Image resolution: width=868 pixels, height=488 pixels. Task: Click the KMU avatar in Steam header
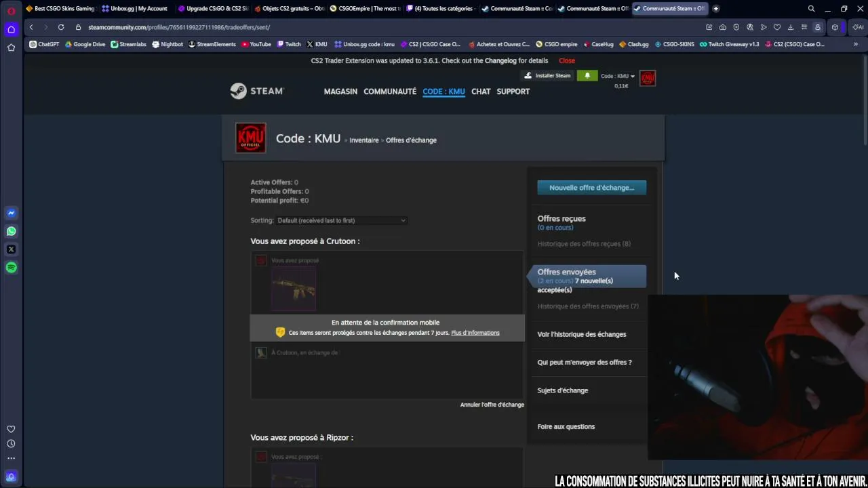(648, 78)
